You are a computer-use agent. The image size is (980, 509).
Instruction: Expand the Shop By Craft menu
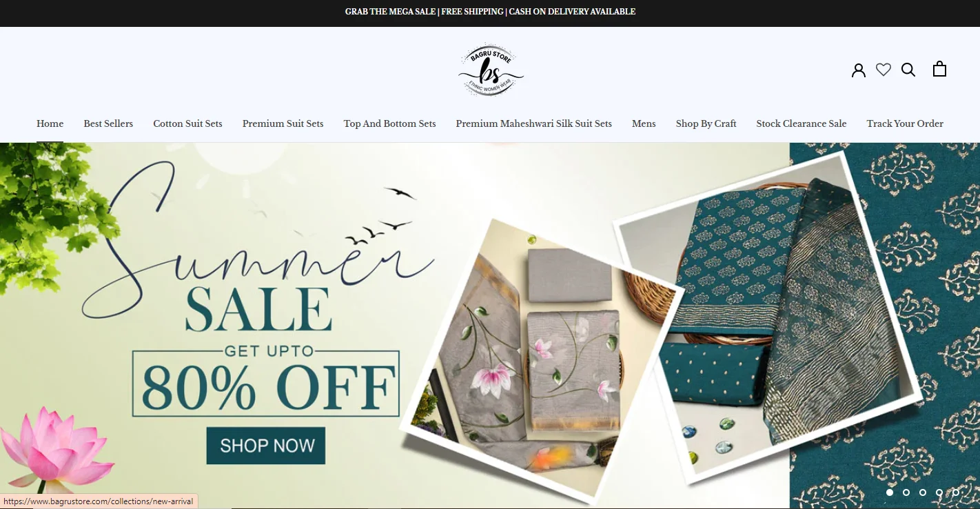tap(706, 123)
